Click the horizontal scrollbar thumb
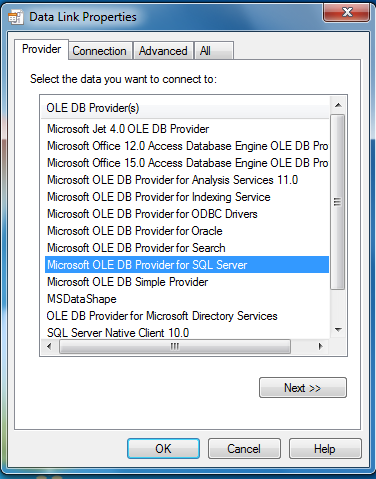Viewport: 376px width, 479px height. 175,346
